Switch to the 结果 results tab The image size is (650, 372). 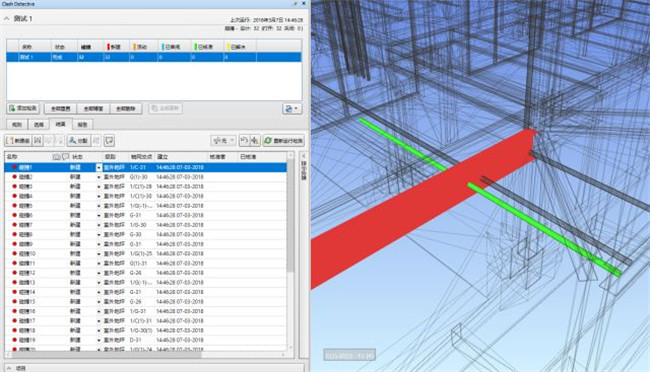click(x=61, y=124)
